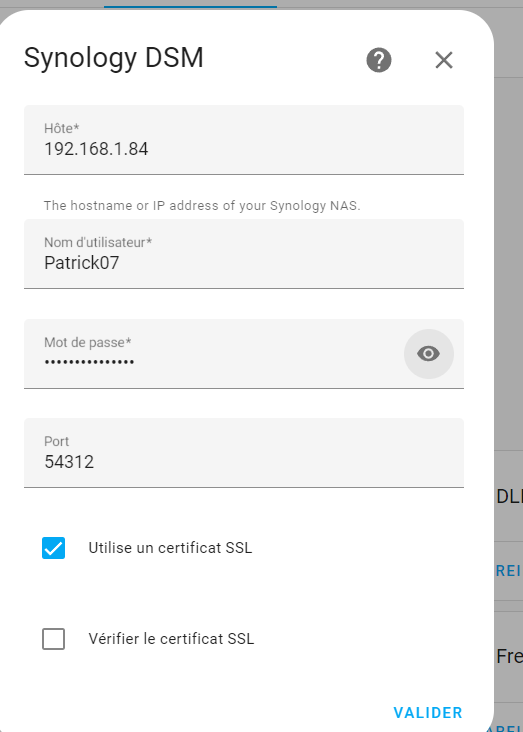The height and width of the screenshot is (732, 523).
Task: Uncheck the Utilise un certificat SSL checkbox
Action: click(54, 548)
